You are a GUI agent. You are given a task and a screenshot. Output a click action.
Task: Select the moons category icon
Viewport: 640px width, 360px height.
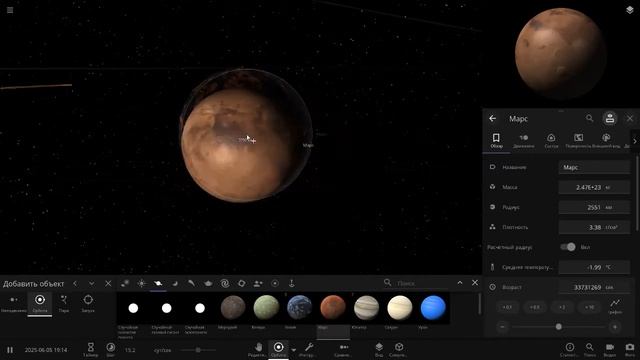[x=175, y=283]
